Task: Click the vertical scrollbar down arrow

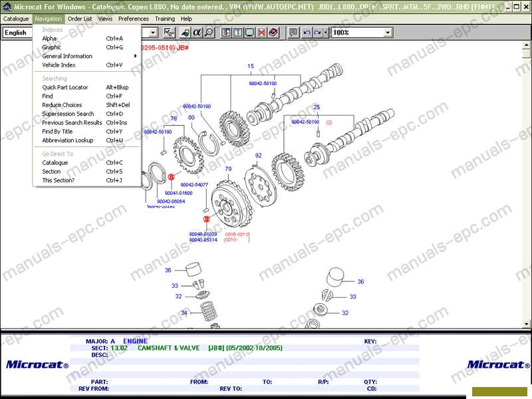Action: coord(526,324)
